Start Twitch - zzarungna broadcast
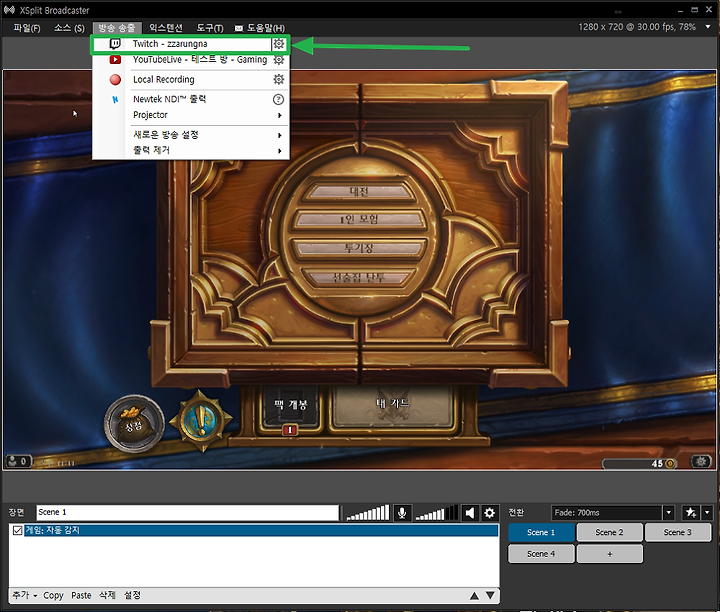Screen dimensions: 720x612 point(170,44)
